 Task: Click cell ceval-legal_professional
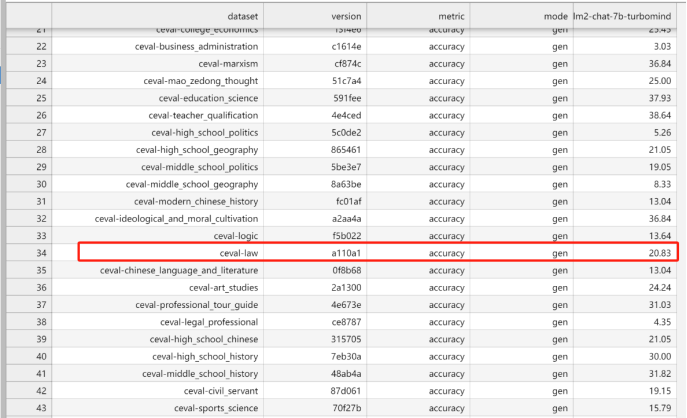[x=157, y=322]
